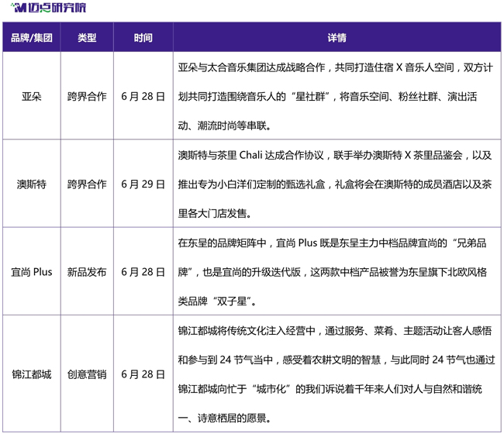Select the 详情 column header
Screen dimensions: 504x434
(x=337, y=37)
